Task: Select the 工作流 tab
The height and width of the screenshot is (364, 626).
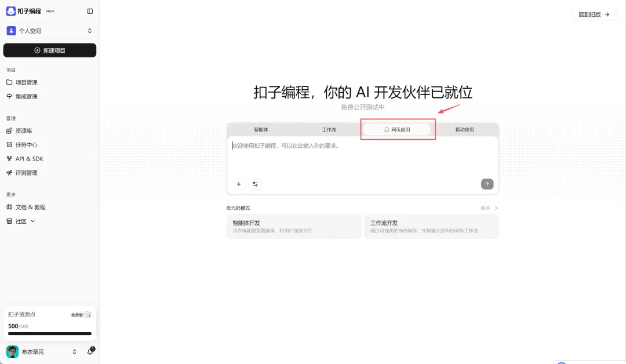Action: coord(329,130)
